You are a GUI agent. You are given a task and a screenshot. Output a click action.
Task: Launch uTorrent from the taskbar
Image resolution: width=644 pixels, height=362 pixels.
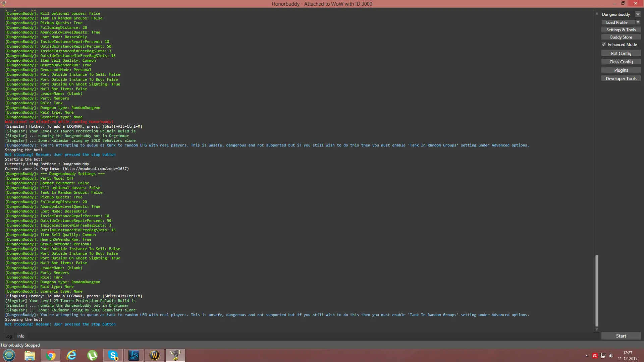click(x=92, y=355)
